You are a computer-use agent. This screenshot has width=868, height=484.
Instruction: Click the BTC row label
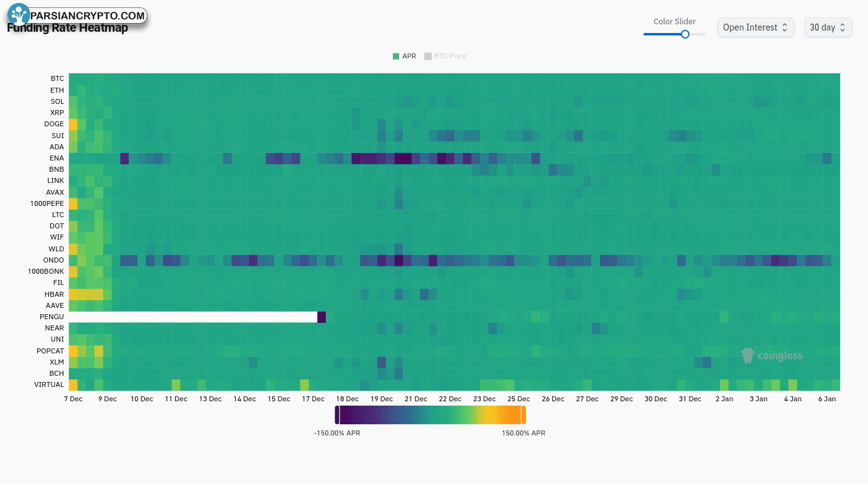click(57, 79)
